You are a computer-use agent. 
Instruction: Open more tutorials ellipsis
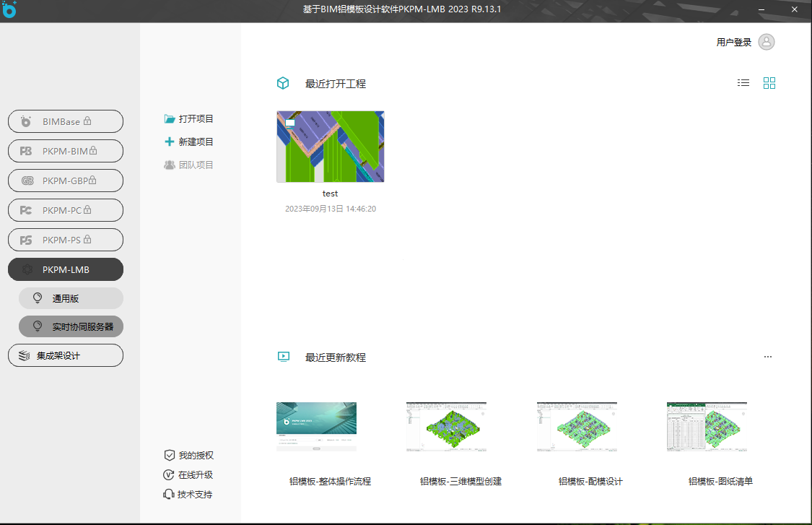pyautogui.click(x=768, y=357)
